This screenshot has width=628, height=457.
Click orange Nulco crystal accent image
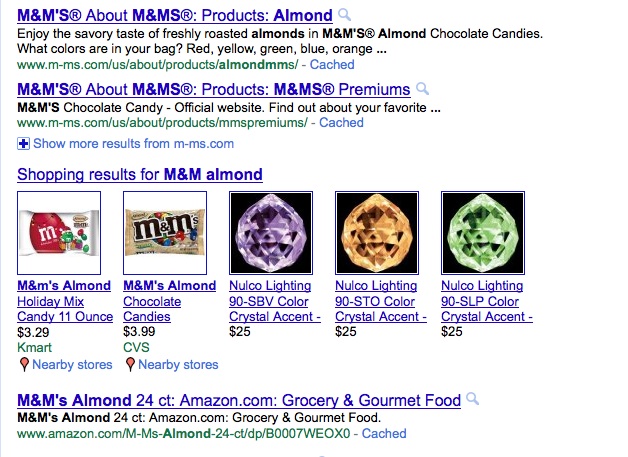[376, 232]
